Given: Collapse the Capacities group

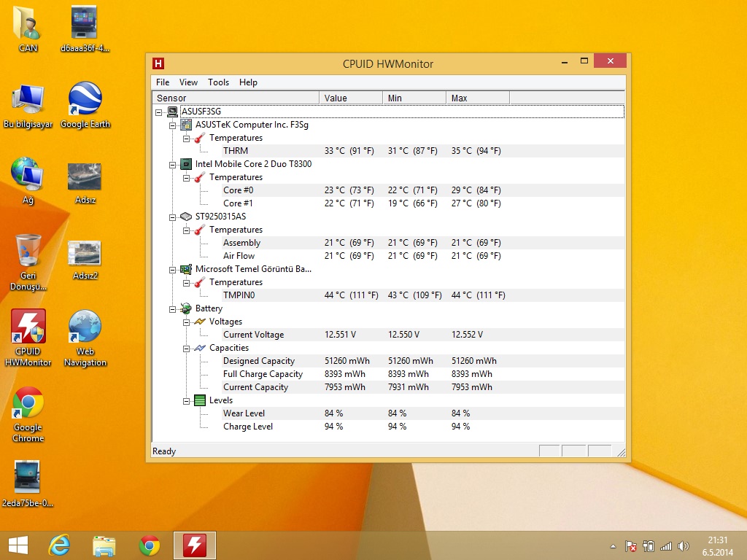Looking at the screenshot, I should tap(186, 349).
